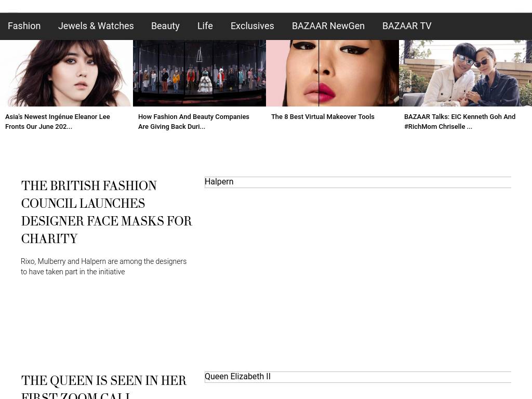Screen dimensions: 532x399
Task: Click the Halpern image placeholder
Action: [x=357, y=182]
